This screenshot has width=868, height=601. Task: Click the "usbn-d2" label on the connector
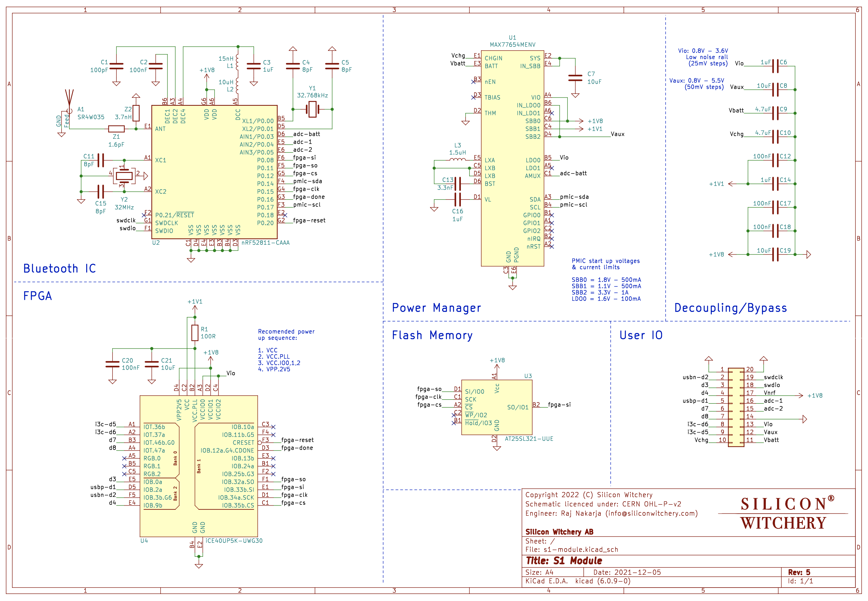695,377
